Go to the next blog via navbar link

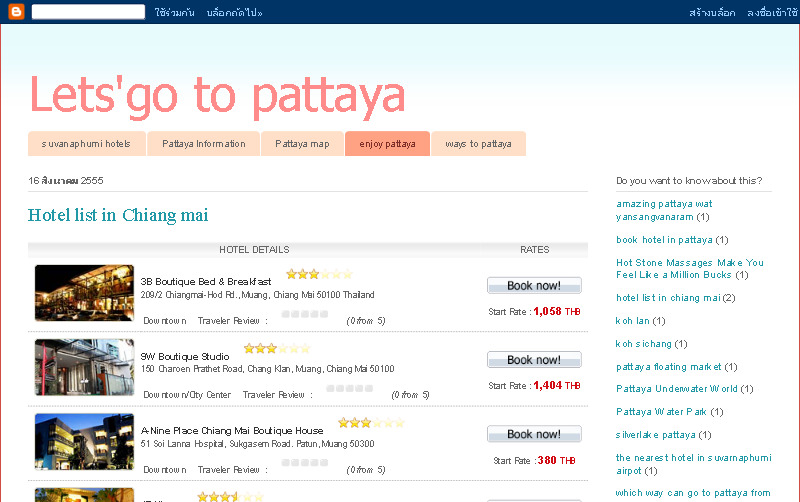pos(234,13)
